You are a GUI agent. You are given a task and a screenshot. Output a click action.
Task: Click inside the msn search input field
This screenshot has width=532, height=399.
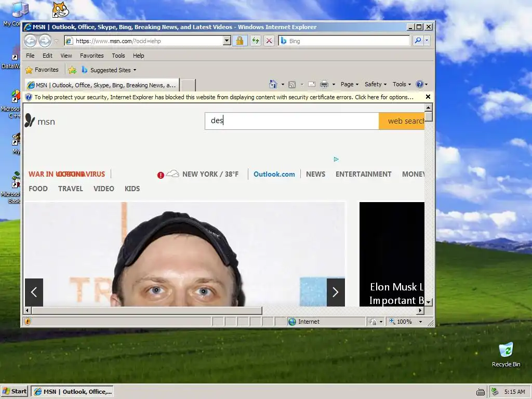(292, 121)
